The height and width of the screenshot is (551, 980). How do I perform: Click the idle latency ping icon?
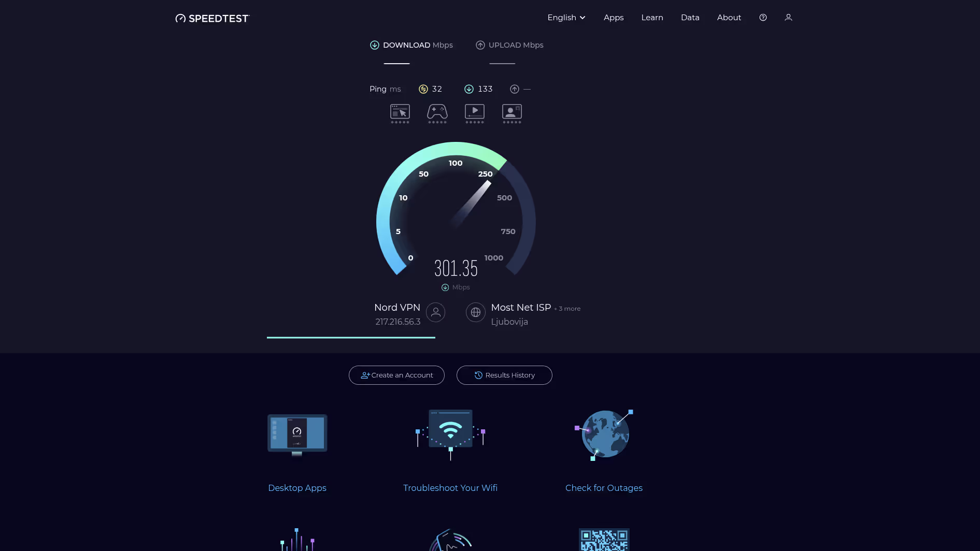click(x=423, y=89)
